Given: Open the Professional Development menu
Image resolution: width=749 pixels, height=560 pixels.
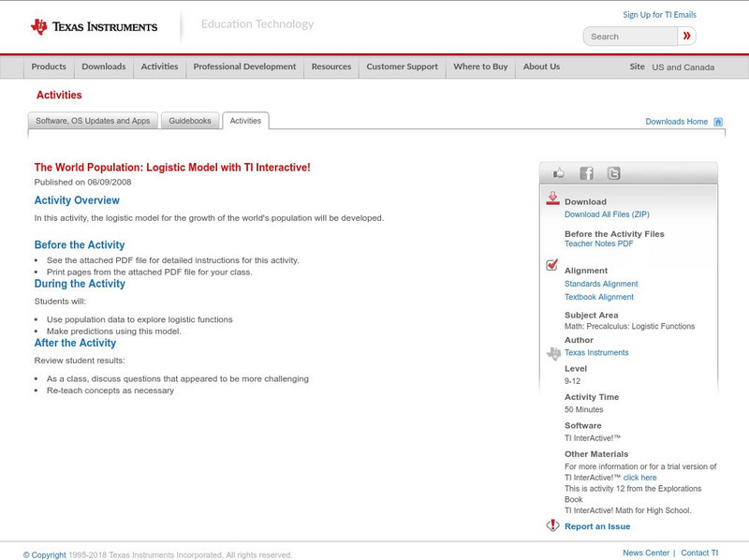Looking at the screenshot, I should (x=244, y=66).
